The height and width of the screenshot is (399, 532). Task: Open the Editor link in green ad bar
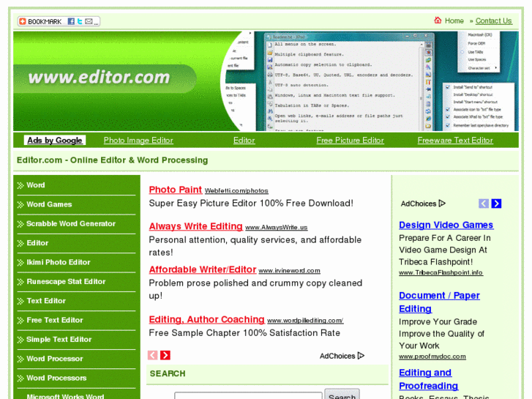[x=244, y=141]
